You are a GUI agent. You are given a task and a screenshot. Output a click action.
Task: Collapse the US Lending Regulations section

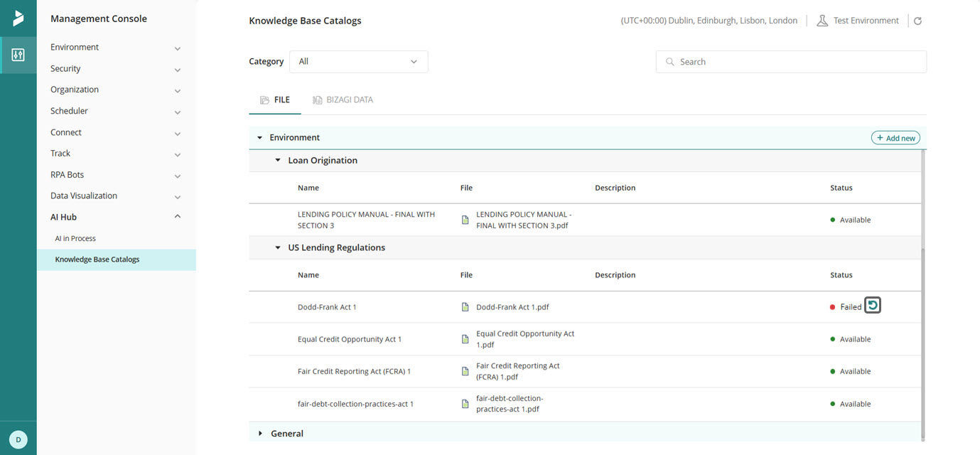click(277, 247)
